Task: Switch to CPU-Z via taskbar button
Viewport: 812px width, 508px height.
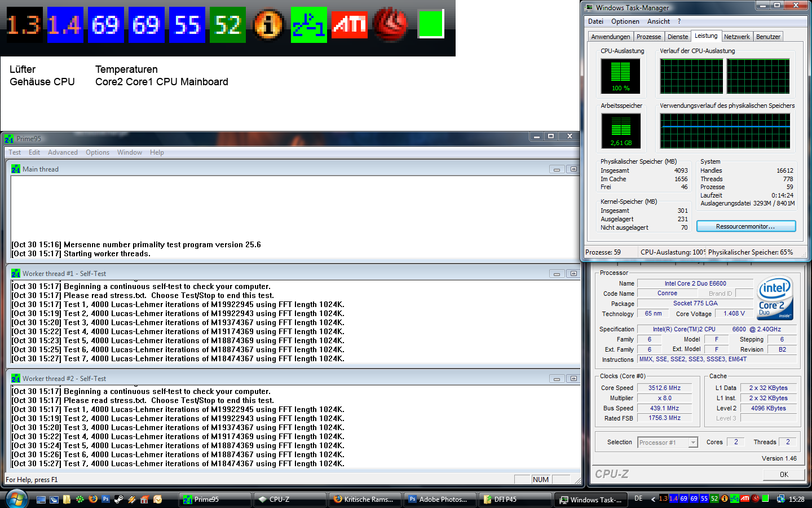Action: [290, 500]
